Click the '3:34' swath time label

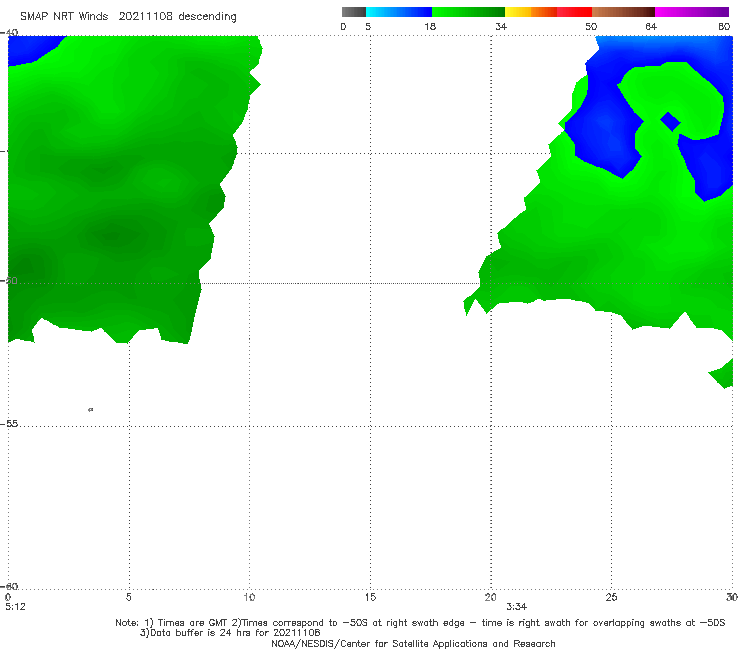(516, 607)
